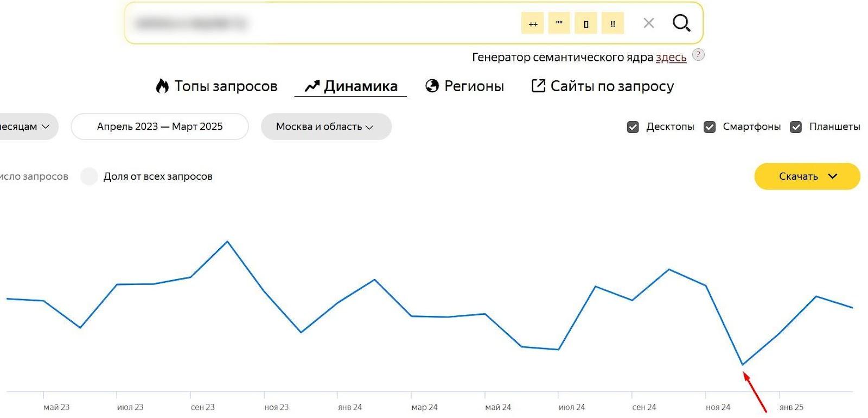Clear the search field with X
This screenshot has width=868, height=418.
coord(648,23)
